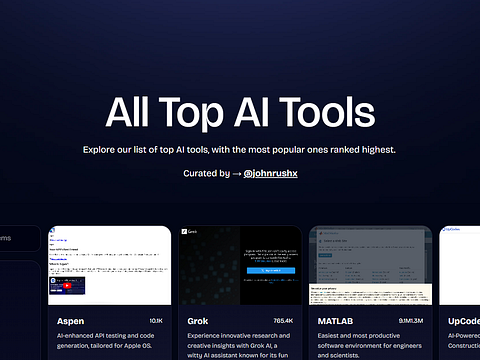Open the @johnrushx curator link

point(270,173)
